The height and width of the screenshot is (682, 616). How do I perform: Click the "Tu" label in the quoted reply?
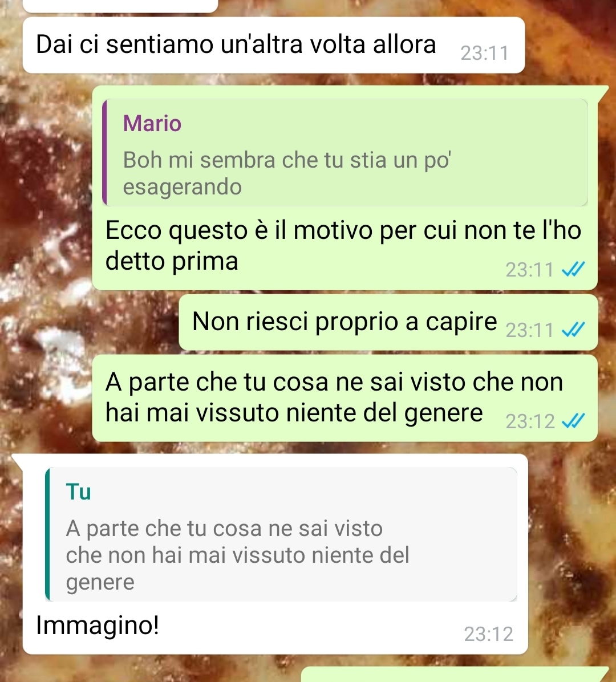(78, 492)
